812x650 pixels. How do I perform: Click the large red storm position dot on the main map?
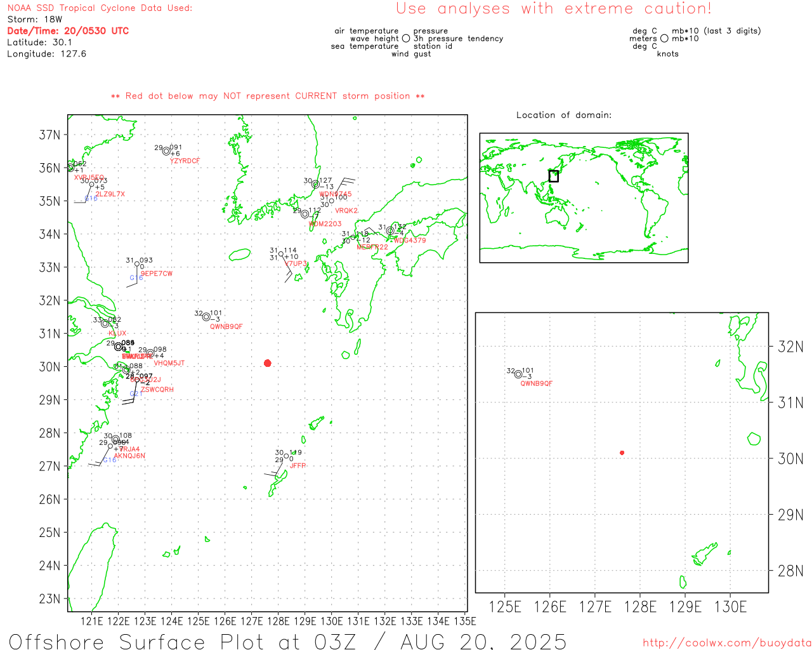[x=268, y=363]
